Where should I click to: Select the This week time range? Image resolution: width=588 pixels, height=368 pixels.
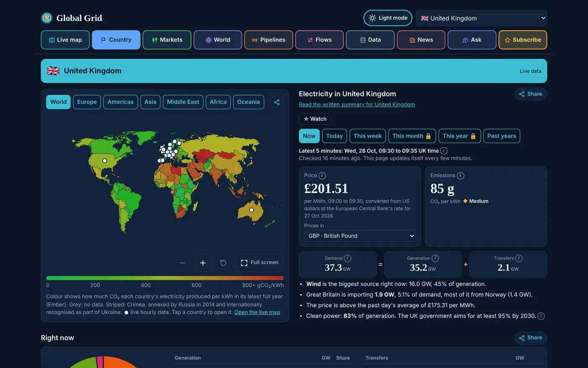[367, 136]
